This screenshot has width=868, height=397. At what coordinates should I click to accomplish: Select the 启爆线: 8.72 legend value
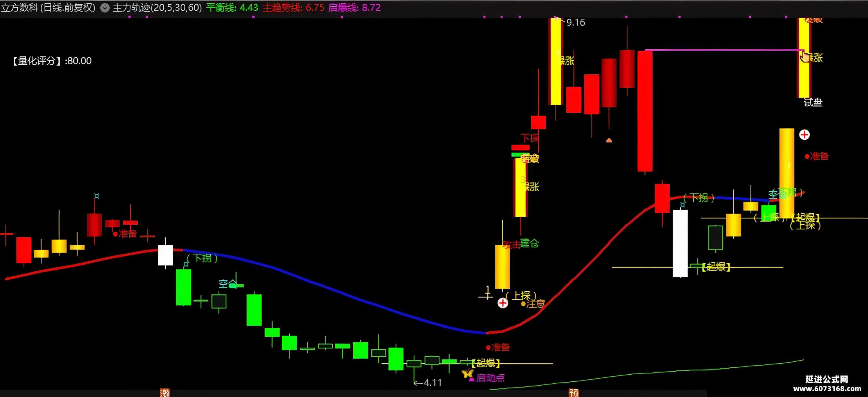[x=354, y=8]
